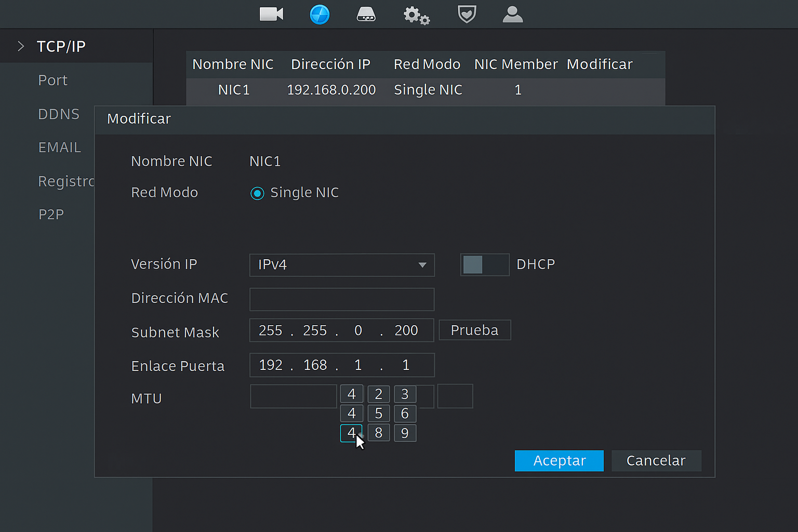This screenshot has height=532, width=798.
Task: Open the Versión IP dropdown
Action: click(342, 265)
